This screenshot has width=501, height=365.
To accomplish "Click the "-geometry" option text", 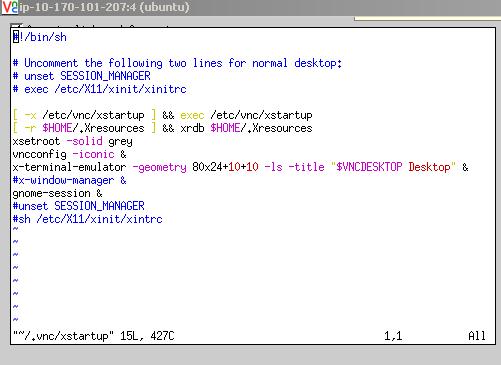I will click(159, 167).
